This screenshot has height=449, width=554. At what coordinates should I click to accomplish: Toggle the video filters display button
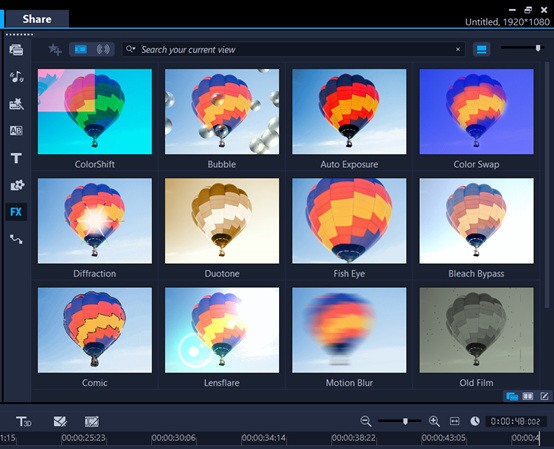coord(81,49)
